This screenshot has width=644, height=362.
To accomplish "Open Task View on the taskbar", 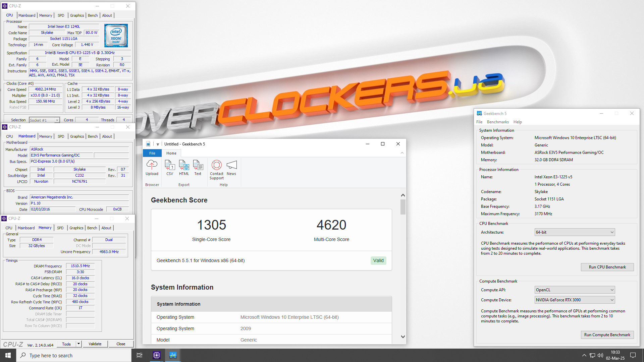I will [x=140, y=355].
